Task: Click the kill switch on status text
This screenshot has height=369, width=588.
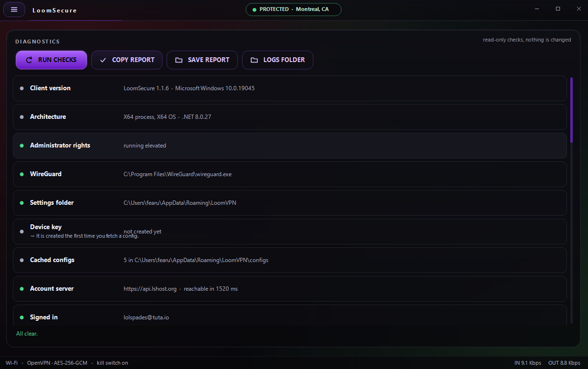Action: pyautogui.click(x=113, y=363)
